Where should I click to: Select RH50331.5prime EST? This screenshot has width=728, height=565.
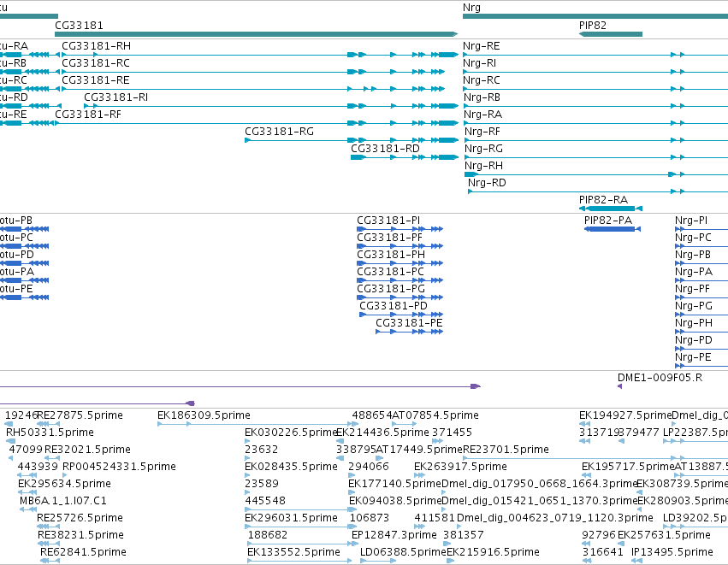10,441
